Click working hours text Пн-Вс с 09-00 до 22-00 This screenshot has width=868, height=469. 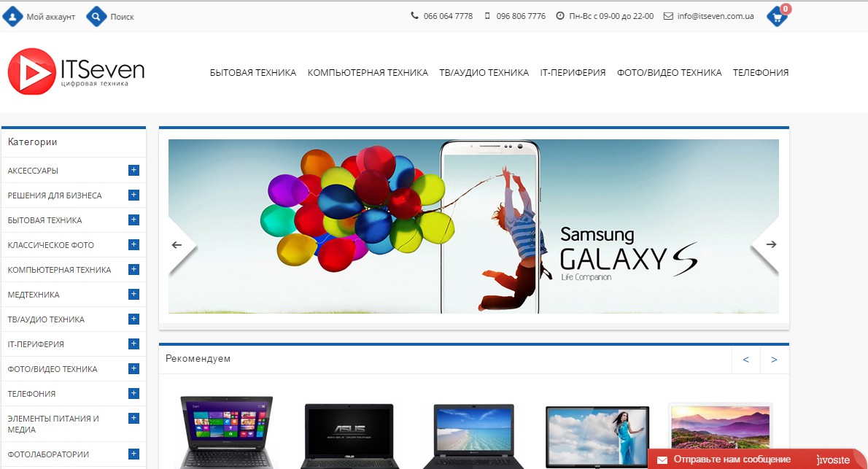[611, 16]
